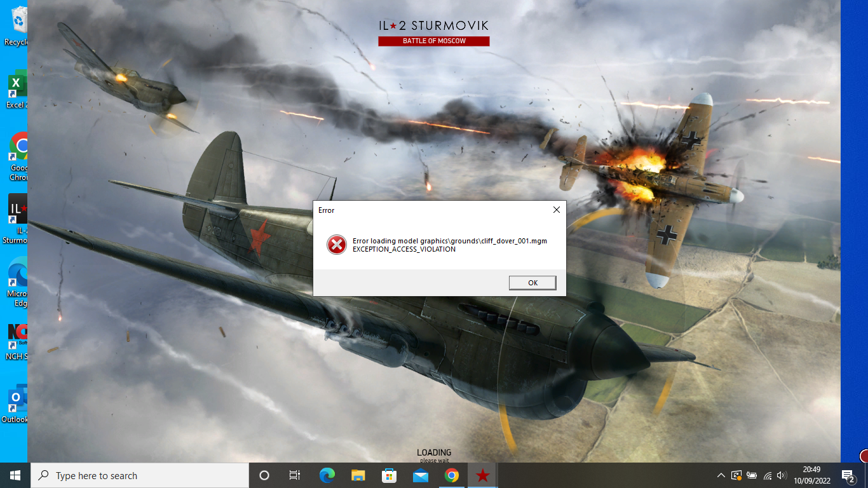Open the Mail app from the taskbar
The image size is (868, 488).
click(420, 475)
